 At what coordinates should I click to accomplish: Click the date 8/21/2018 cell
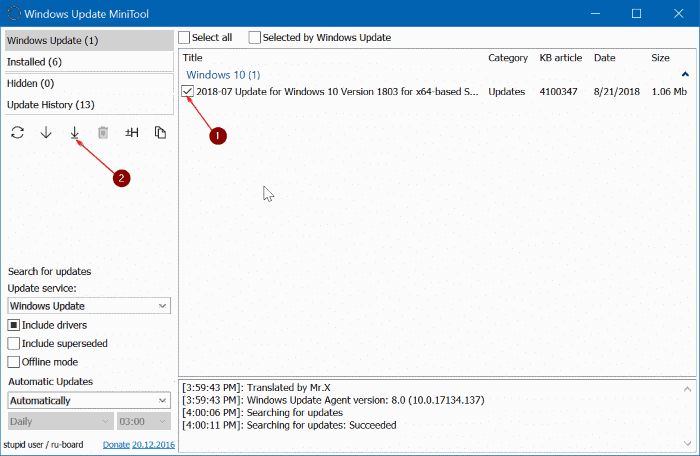point(617,92)
